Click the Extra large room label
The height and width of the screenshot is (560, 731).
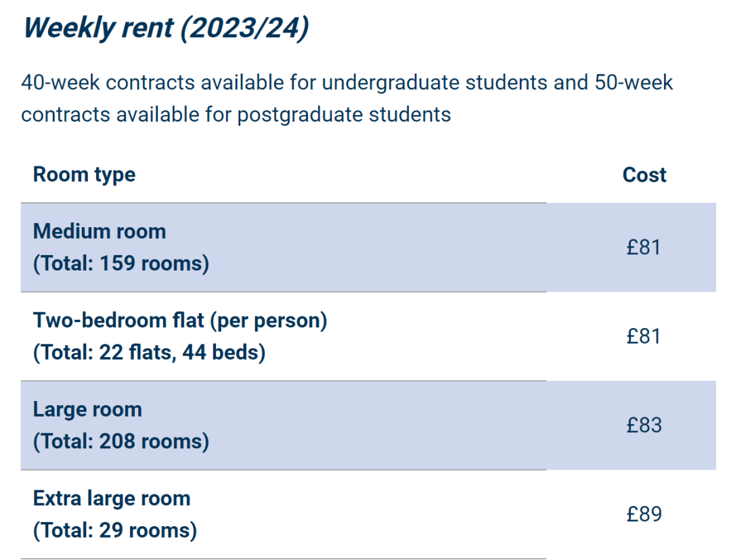(x=112, y=499)
